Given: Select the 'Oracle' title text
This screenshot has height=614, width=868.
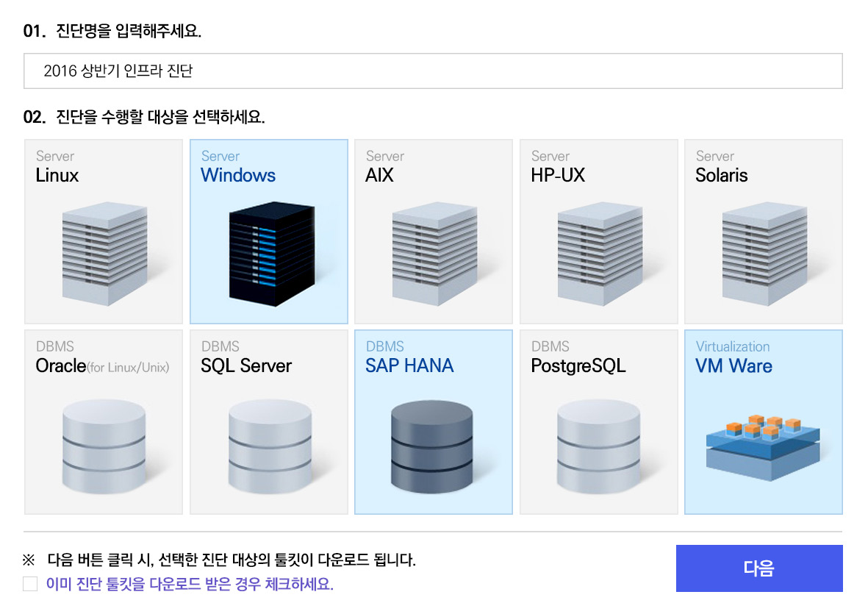Looking at the screenshot, I should (x=61, y=366).
